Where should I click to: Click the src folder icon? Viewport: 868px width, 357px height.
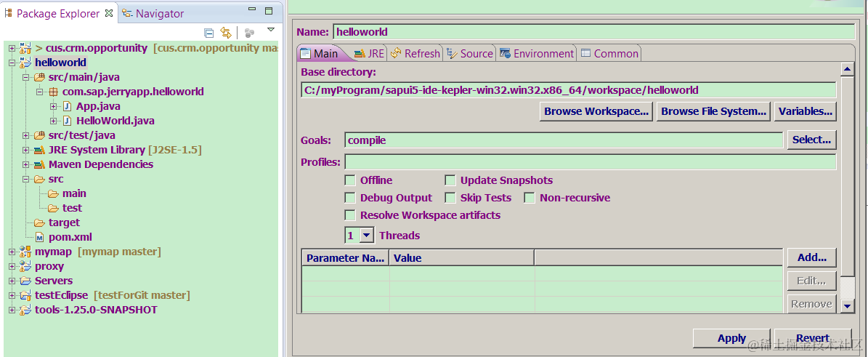[x=39, y=179]
